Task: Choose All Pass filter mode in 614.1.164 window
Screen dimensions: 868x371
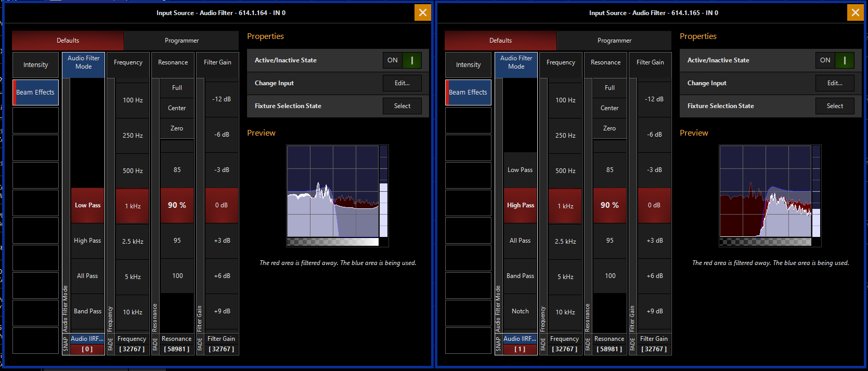Action: point(87,276)
